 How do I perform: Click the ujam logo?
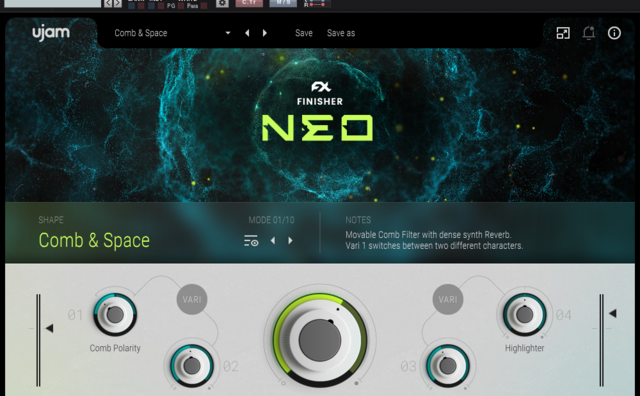[51, 32]
